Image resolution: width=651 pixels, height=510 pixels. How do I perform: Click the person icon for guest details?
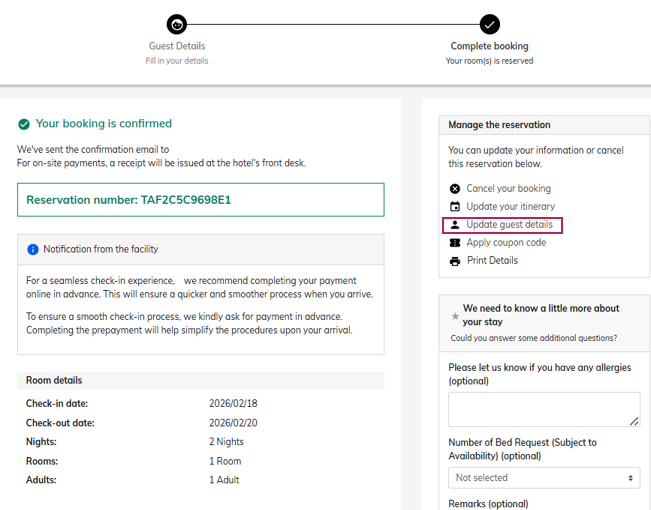point(455,225)
